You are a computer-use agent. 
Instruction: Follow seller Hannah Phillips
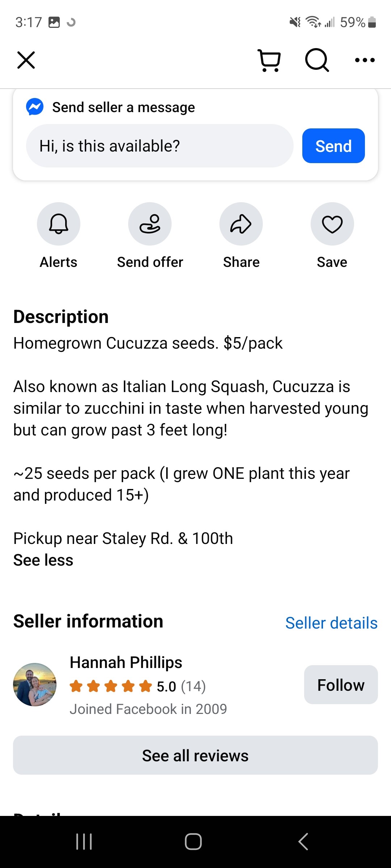pyautogui.click(x=341, y=685)
